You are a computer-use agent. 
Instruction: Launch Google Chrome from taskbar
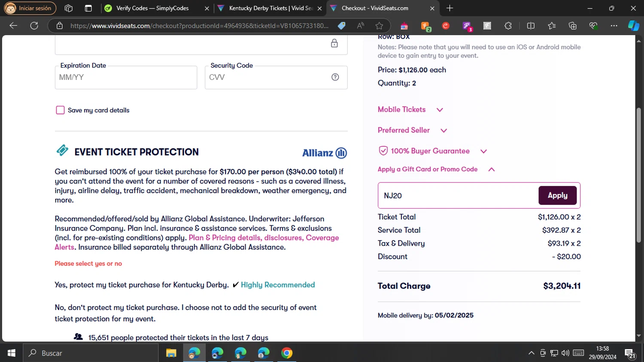tap(287, 353)
